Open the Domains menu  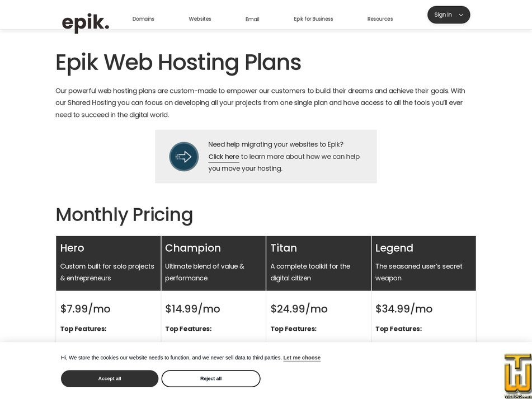[x=143, y=18]
